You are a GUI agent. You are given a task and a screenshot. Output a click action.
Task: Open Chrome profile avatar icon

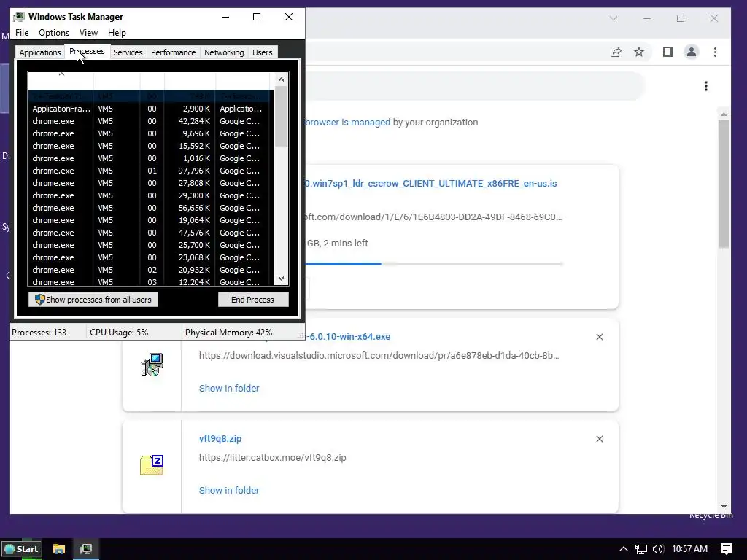692,52
